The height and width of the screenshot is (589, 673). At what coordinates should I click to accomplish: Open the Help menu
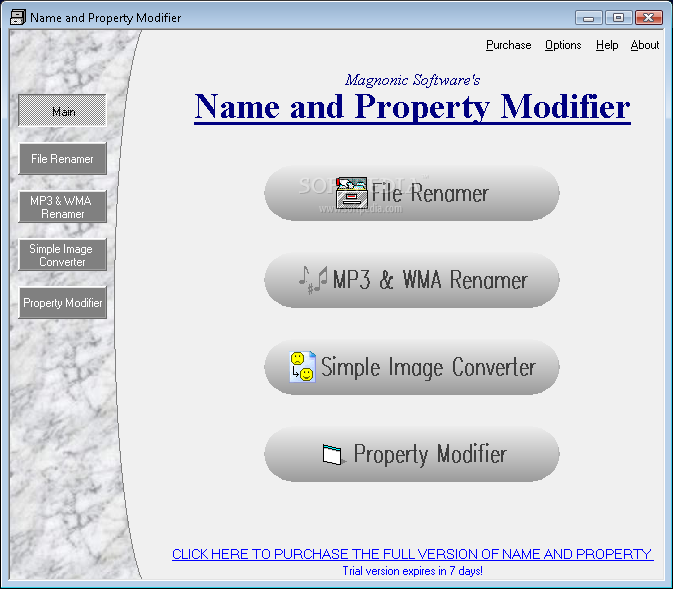click(x=607, y=45)
